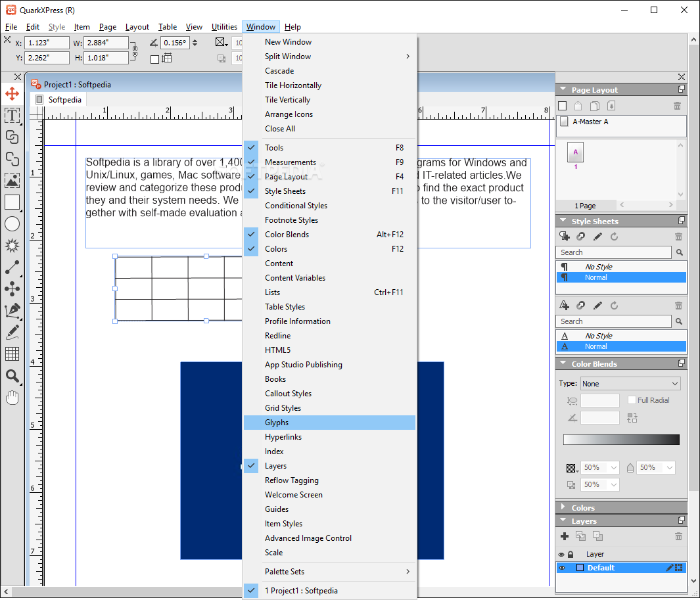
Task: Click the paragraph style Search field
Action: tap(614, 252)
